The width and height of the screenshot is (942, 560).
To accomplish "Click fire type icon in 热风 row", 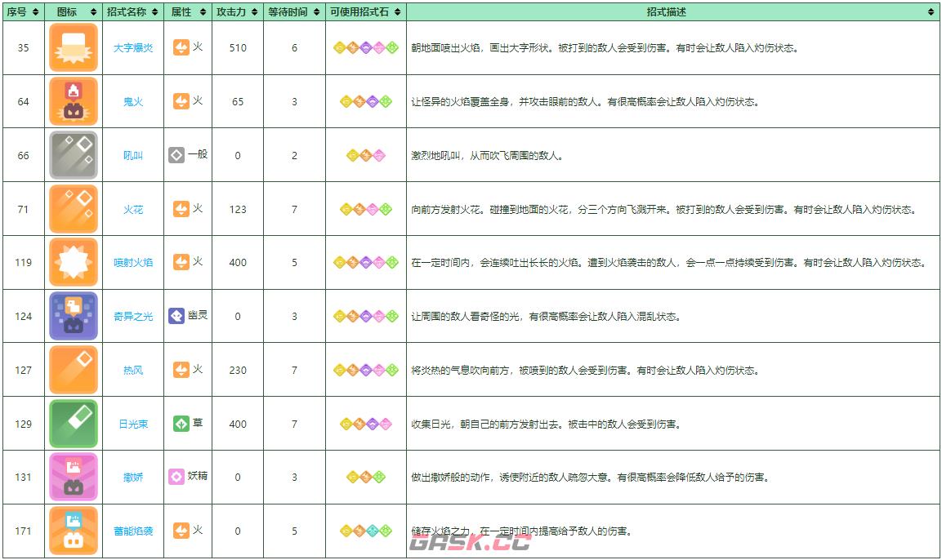I will (181, 370).
